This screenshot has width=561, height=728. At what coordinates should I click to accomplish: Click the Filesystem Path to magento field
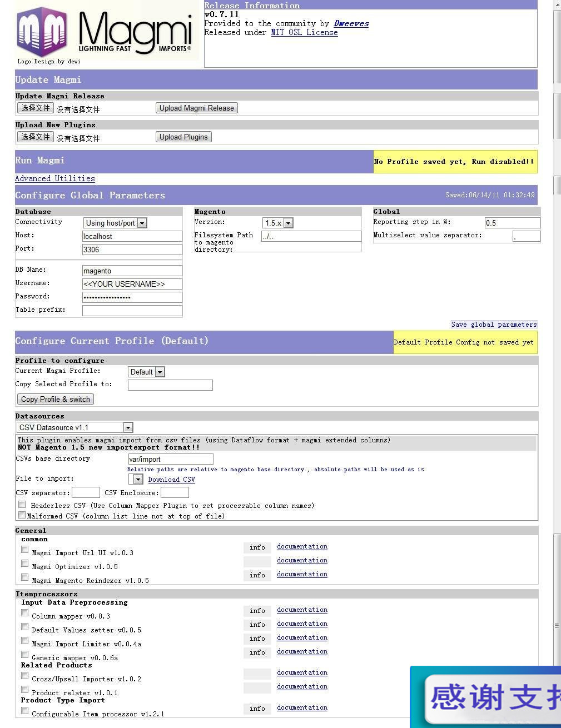pos(311,236)
